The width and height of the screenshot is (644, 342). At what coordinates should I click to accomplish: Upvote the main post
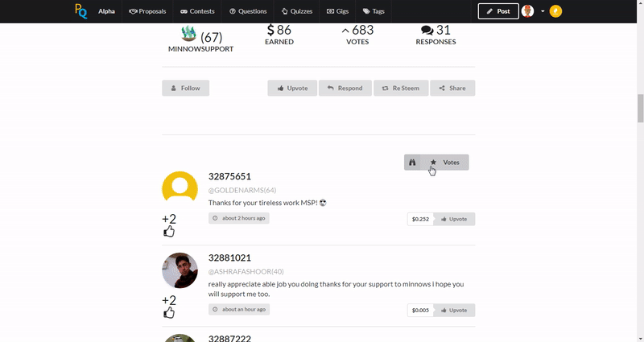292,88
